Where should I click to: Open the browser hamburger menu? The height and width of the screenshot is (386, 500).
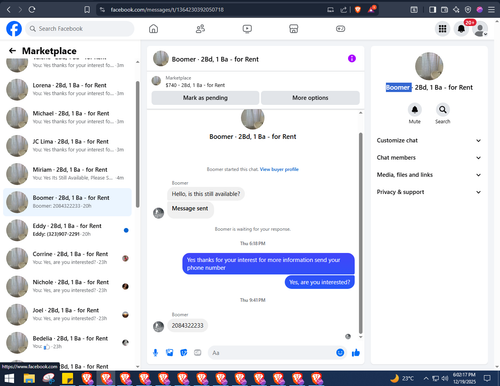pos(491,10)
